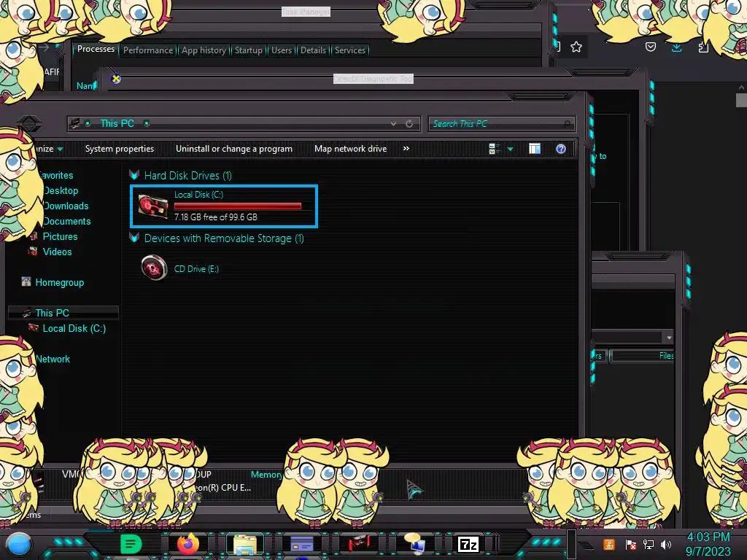Switch to Task Manager Processes tab

(96, 49)
